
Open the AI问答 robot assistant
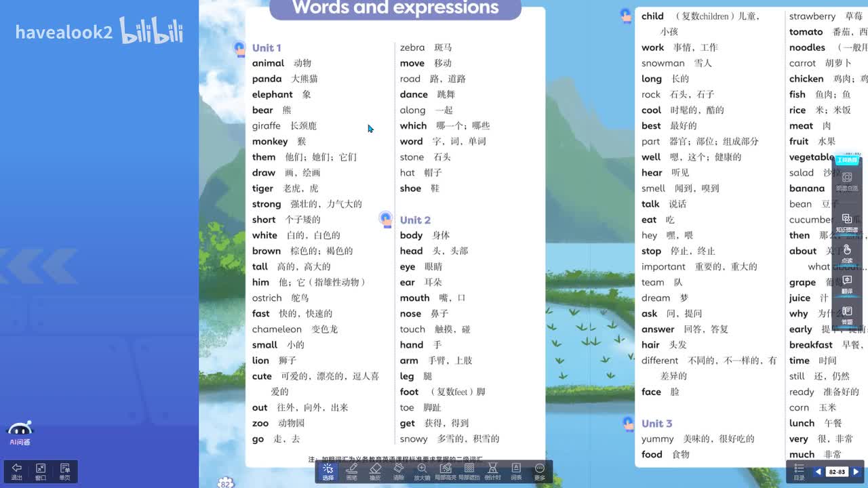pyautogui.click(x=20, y=434)
